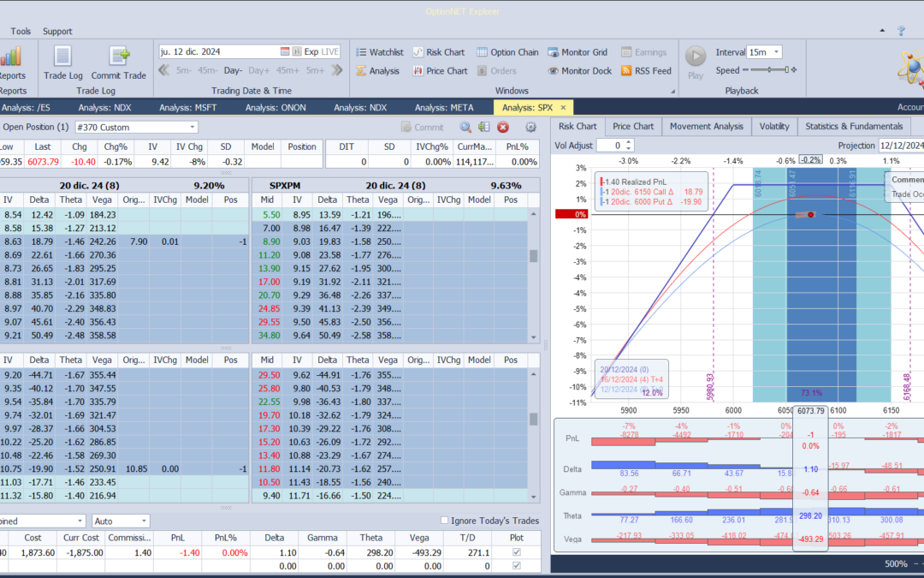Open Risk Chart from the Windows ribbon group
924x578 pixels.
click(x=438, y=52)
